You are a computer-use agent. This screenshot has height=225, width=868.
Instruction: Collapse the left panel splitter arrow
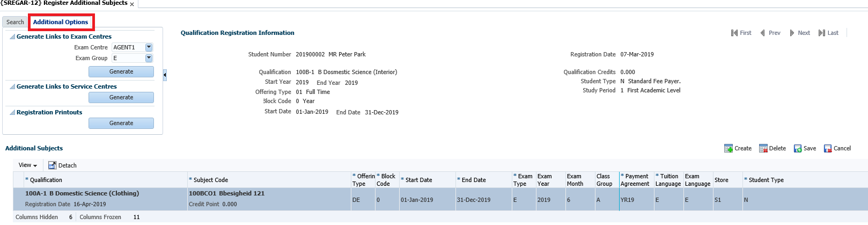pyautogui.click(x=165, y=75)
